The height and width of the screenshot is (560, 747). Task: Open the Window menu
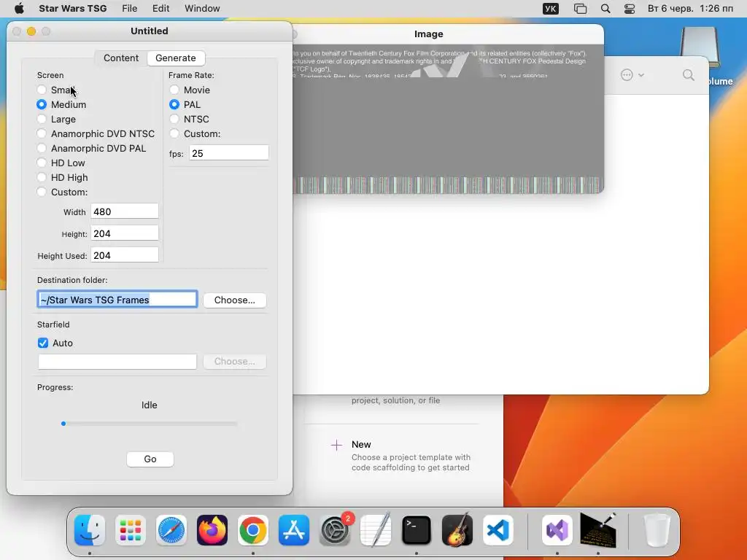(x=203, y=9)
